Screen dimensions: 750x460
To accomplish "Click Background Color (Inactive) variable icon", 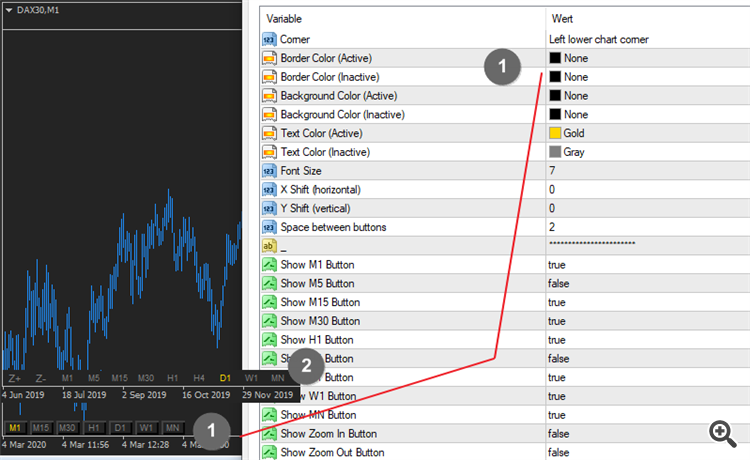I will [269, 115].
